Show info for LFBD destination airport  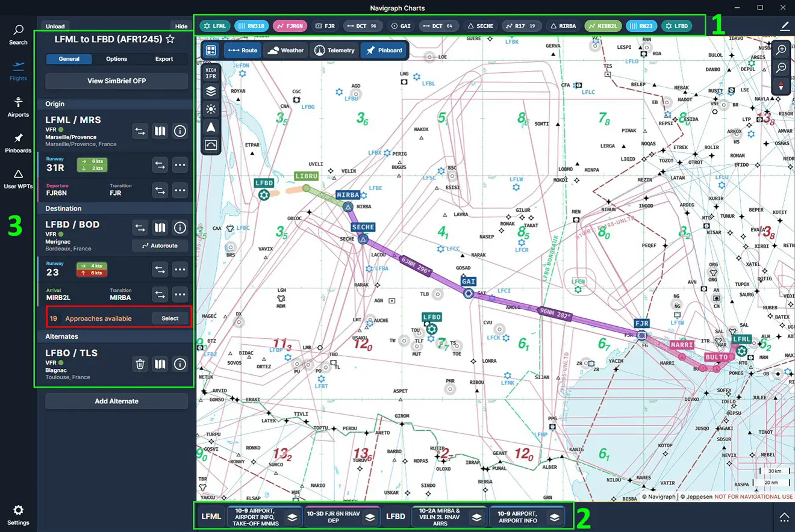[x=179, y=227]
